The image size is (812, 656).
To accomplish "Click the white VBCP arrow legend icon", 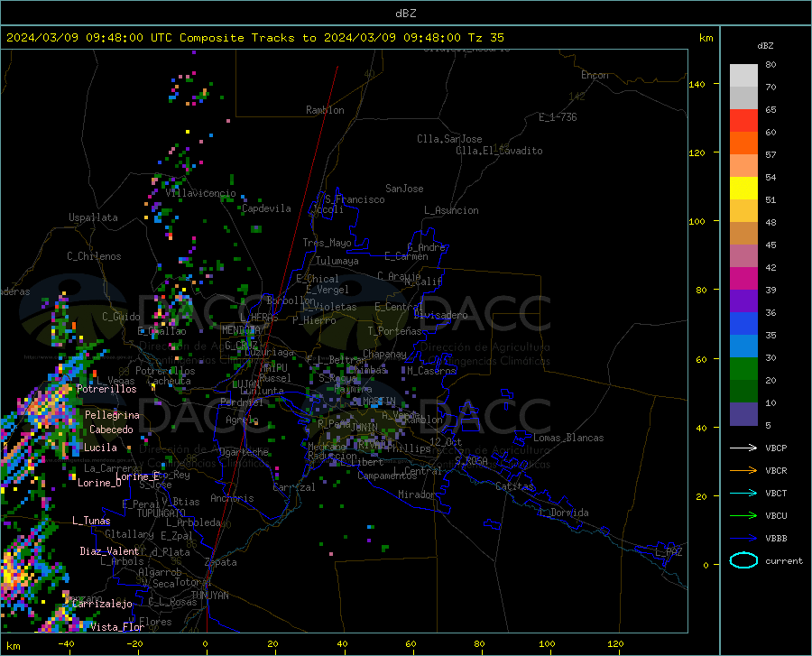I will coord(743,448).
